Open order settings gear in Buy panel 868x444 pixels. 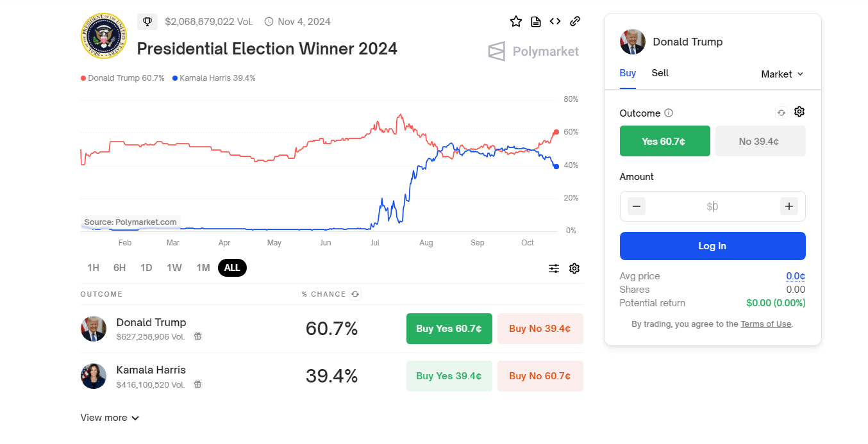tap(799, 112)
